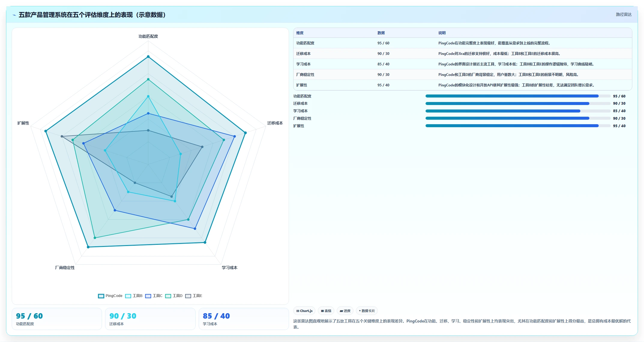Click PingCode data point on 功能匹配度 axis
The width and height of the screenshot is (644, 342).
tap(148, 56)
